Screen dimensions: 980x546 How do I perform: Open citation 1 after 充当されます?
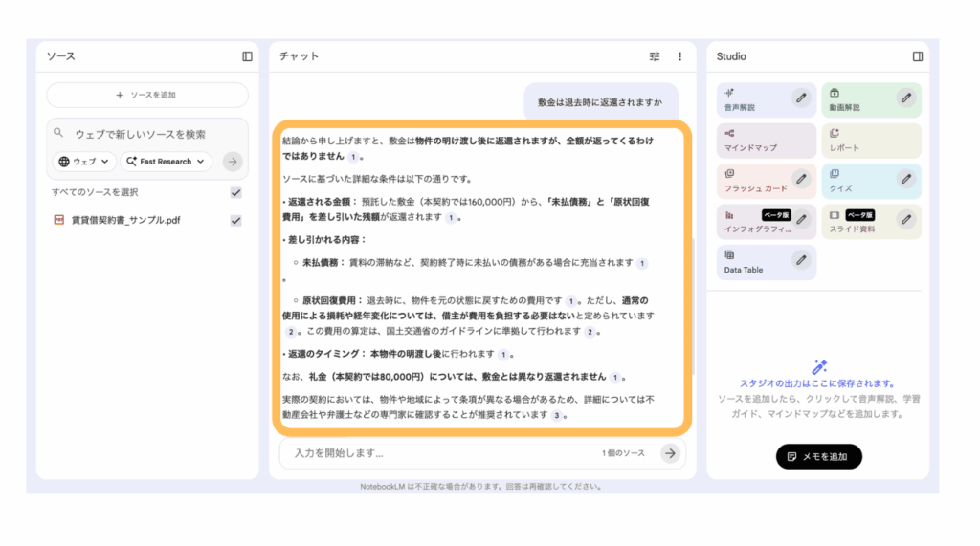pos(642,264)
